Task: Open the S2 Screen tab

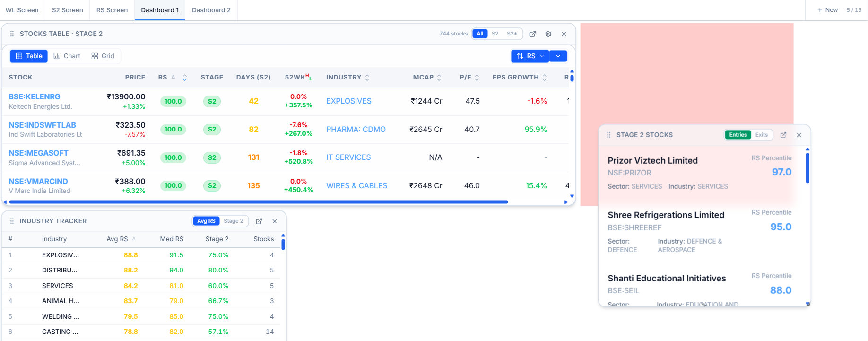Action: click(x=68, y=10)
